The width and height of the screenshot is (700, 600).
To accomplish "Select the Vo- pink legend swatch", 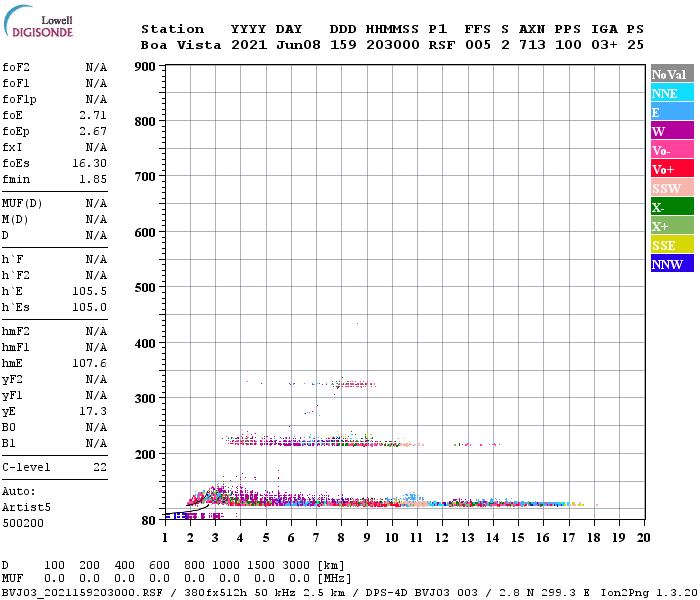I will [x=672, y=150].
